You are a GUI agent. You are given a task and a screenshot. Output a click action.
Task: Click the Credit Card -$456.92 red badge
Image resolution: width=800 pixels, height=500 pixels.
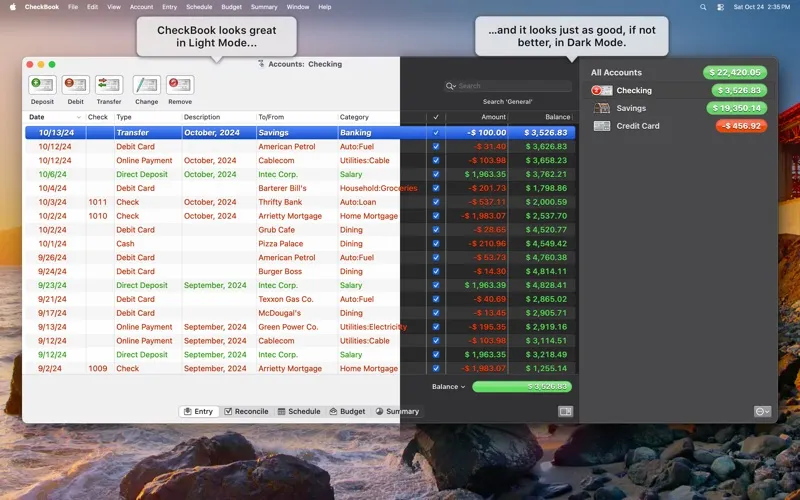pos(741,126)
